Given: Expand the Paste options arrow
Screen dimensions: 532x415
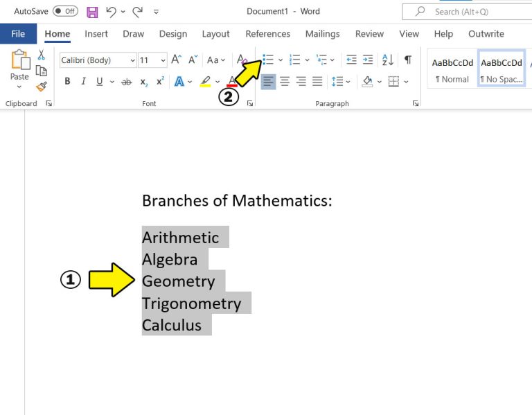Looking at the screenshot, I should 19,87.
